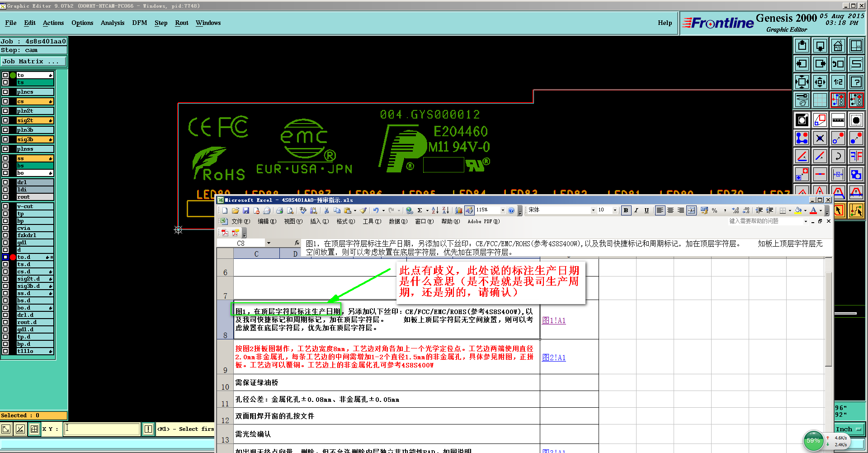The height and width of the screenshot is (453, 868).
Task: Open the question-mark help icon in Genesis panel
Action: point(856,82)
